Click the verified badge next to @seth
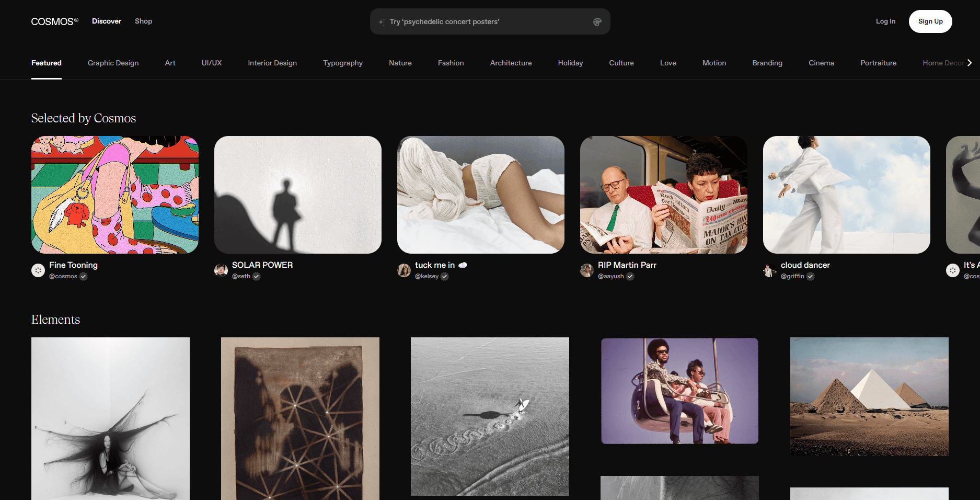Screen dimensions: 980x500 click(x=257, y=277)
